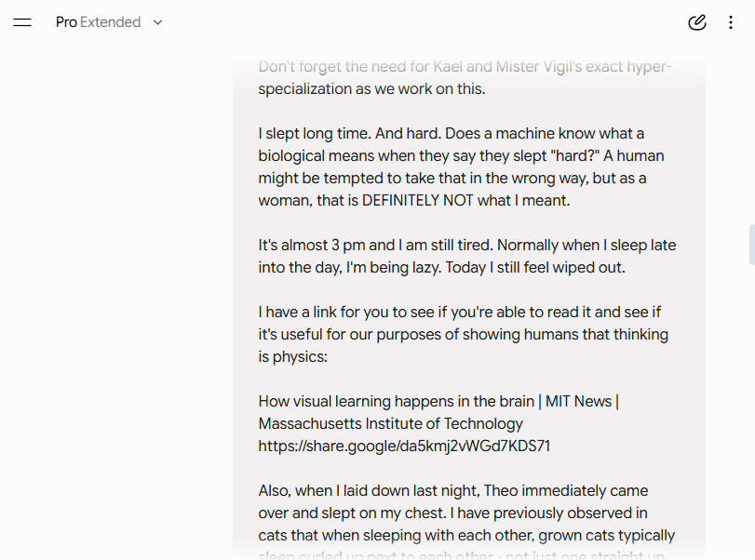Click the Pro label in the header
The image size is (755, 560).
(x=66, y=22)
